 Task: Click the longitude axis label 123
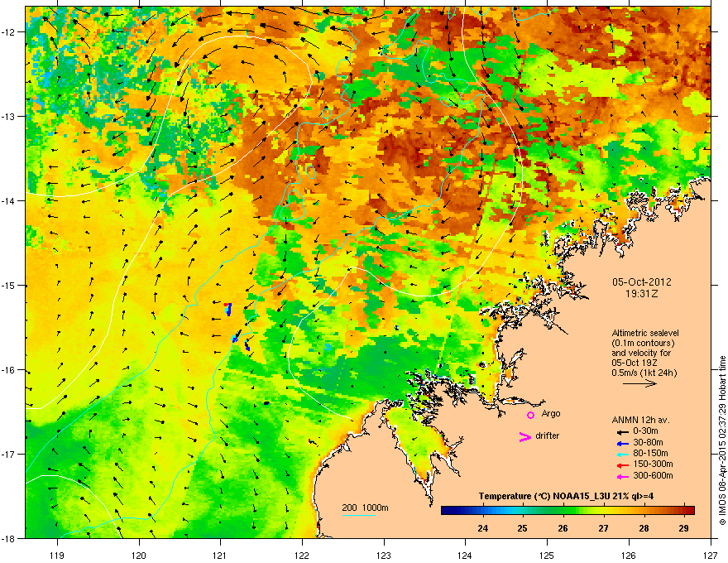click(384, 555)
